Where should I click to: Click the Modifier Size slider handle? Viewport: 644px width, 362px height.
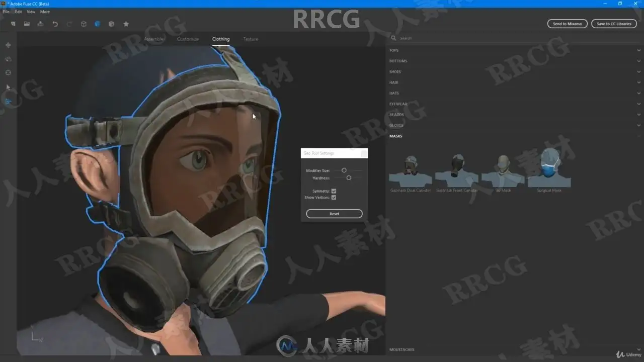click(344, 170)
